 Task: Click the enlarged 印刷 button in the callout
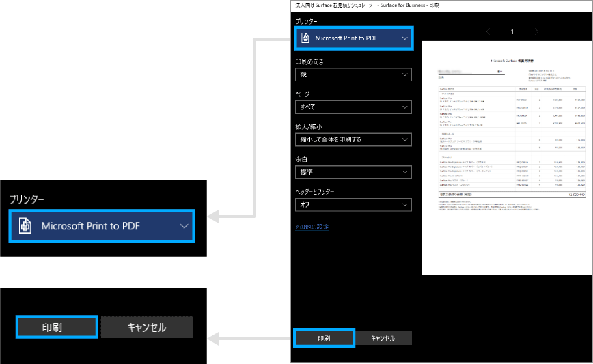click(57, 327)
